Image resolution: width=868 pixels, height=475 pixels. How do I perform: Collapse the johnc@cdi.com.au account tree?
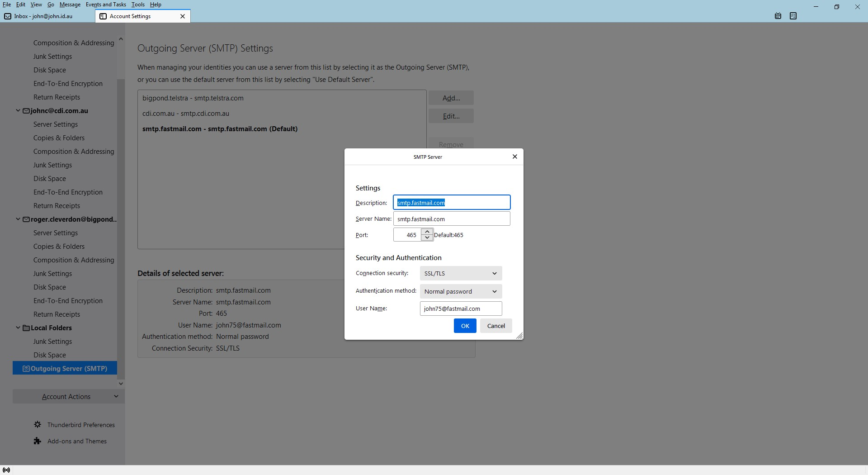tap(18, 111)
